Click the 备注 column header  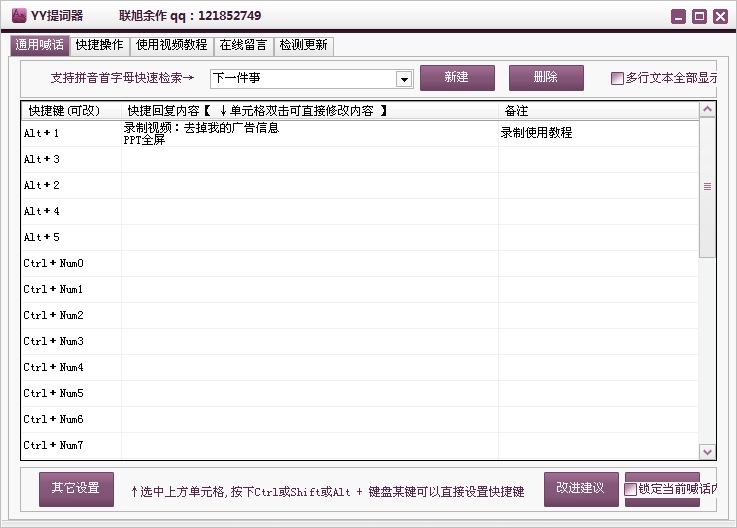pyautogui.click(x=597, y=110)
